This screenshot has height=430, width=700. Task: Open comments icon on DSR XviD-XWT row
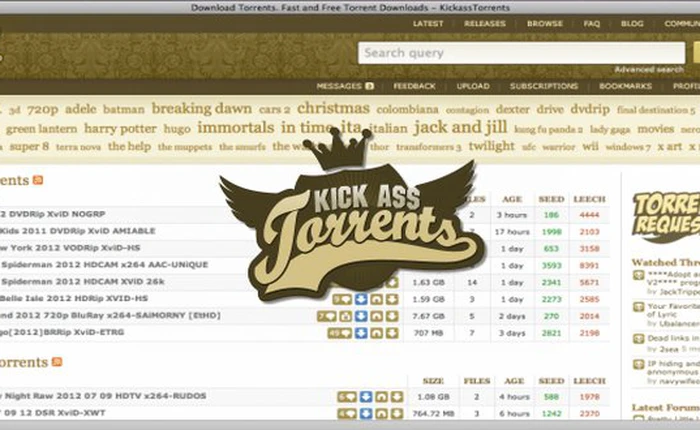click(x=347, y=413)
